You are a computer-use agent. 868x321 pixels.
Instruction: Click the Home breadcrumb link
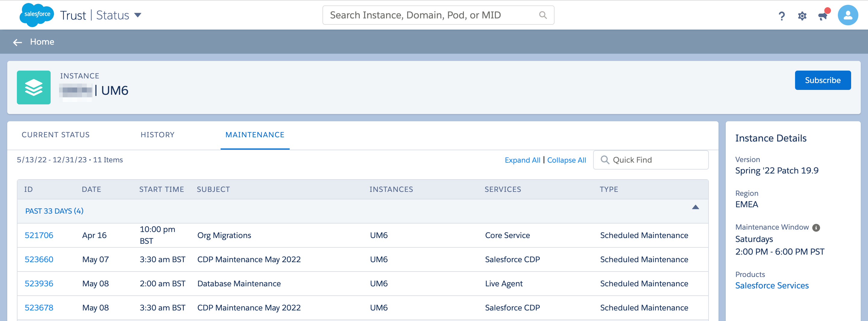(x=42, y=42)
